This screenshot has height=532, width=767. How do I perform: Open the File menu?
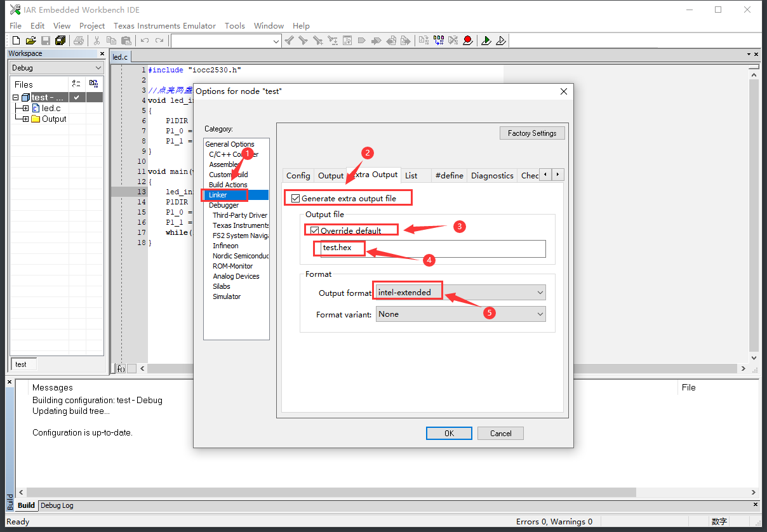16,25
